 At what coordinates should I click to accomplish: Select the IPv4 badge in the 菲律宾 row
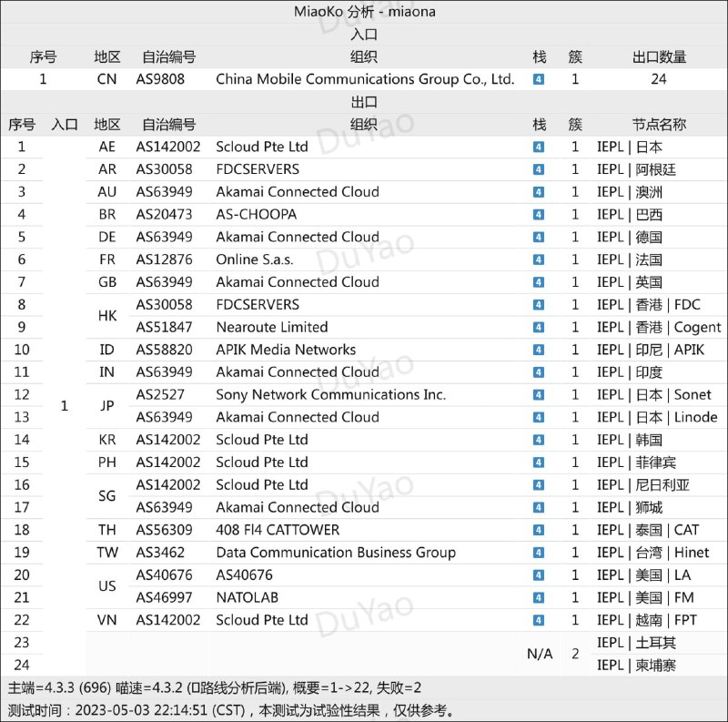(x=539, y=463)
